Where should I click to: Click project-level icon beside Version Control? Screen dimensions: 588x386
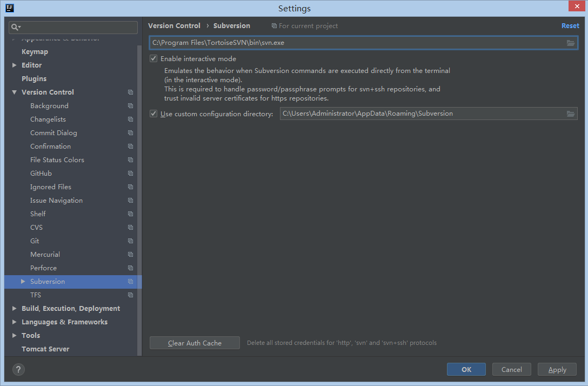130,92
